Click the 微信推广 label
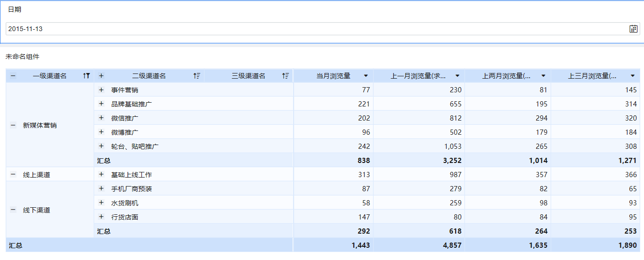This screenshot has width=644, height=260. (x=125, y=118)
